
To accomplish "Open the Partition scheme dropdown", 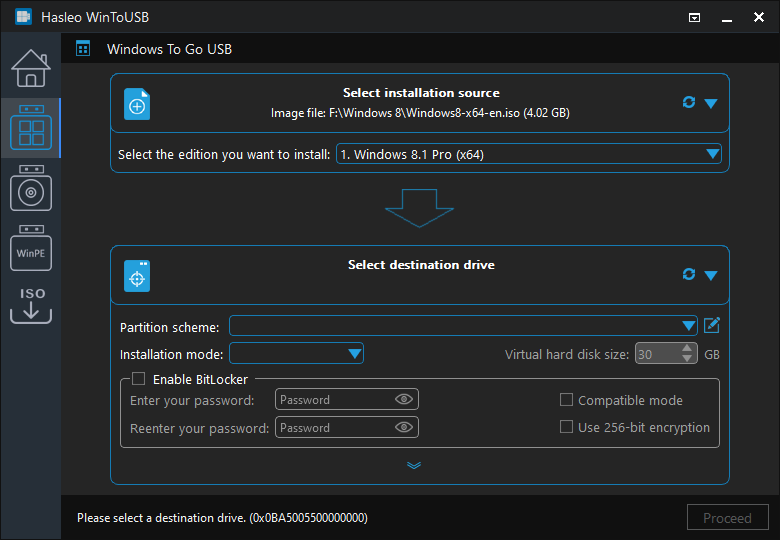I will [463, 326].
